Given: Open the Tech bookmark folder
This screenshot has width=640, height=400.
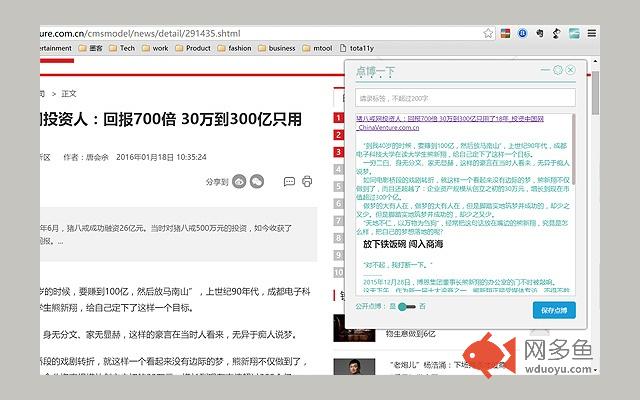Looking at the screenshot, I should pyautogui.click(x=122, y=48).
